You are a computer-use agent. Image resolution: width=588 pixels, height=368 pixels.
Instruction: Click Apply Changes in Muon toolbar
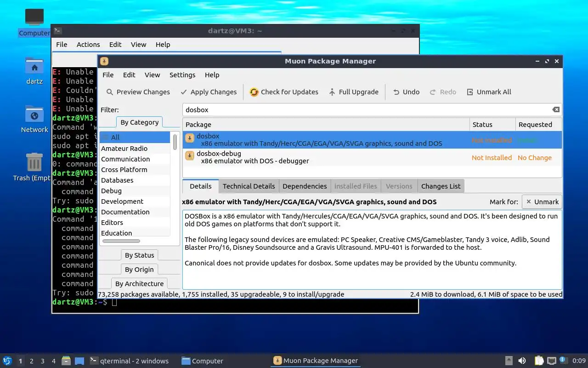[209, 92]
